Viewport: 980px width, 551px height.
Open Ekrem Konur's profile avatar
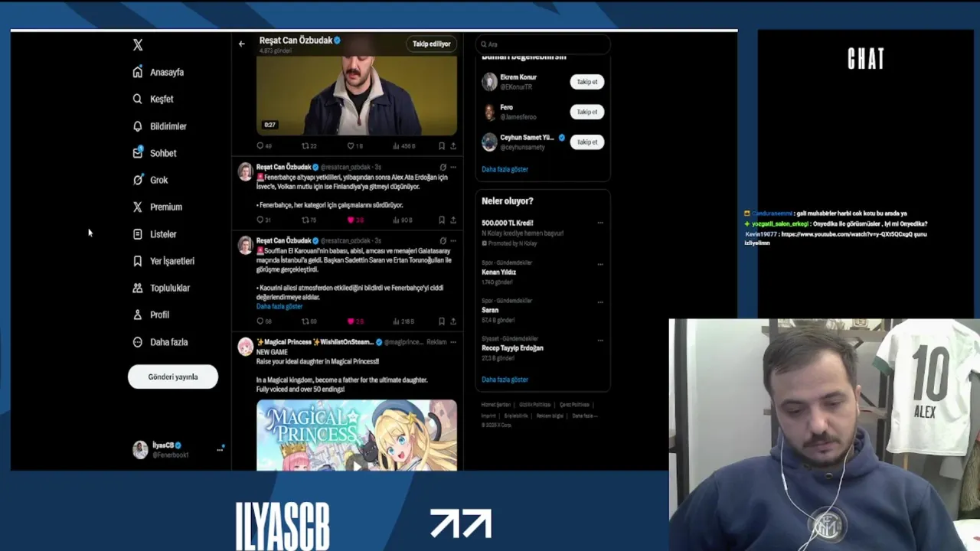pos(489,81)
